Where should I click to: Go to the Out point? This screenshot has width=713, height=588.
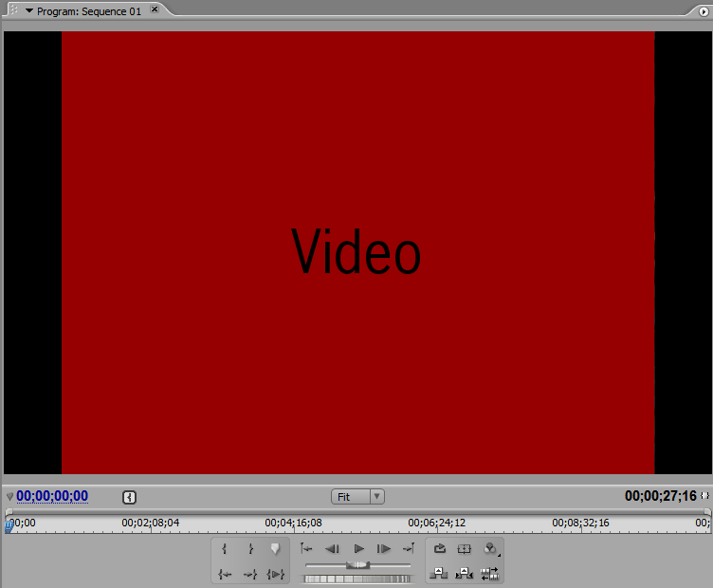[250, 575]
